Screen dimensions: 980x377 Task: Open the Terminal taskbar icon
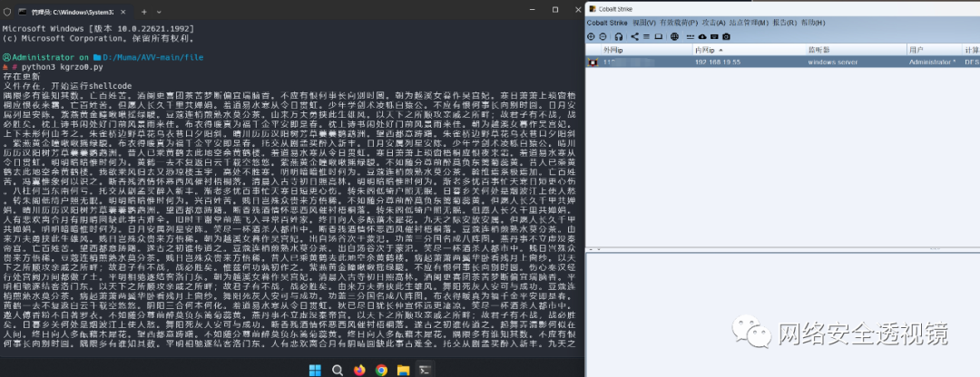click(x=425, y=370)
